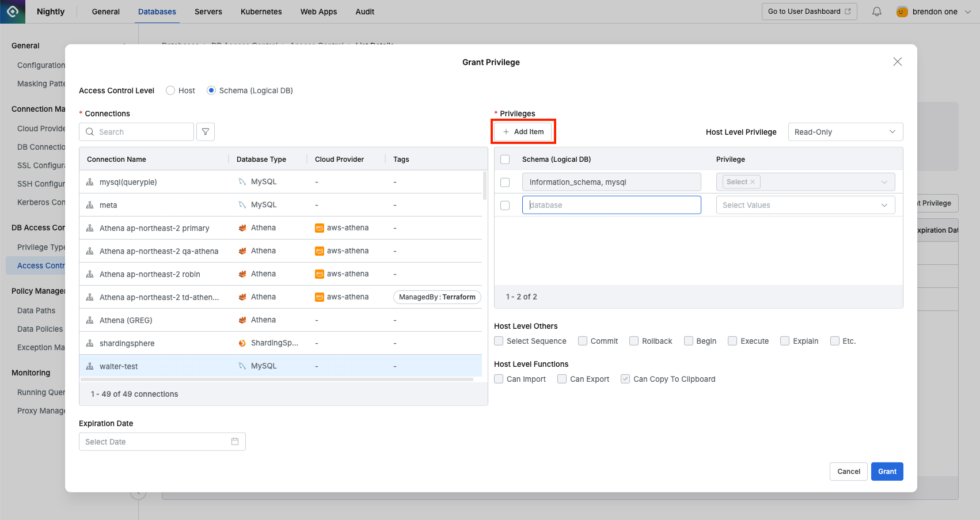Image resolution: width=980 pixels, height=520 pixels.
Task: Switch to the Kubernetes tab
Action: [261, 12]
